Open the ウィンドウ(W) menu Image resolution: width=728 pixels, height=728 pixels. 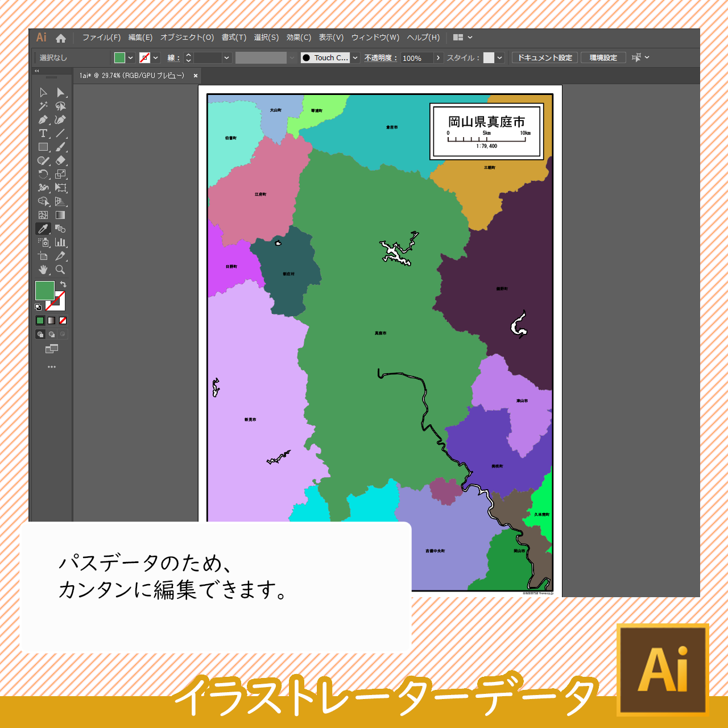pyautogui.click(x=375, y=38)
